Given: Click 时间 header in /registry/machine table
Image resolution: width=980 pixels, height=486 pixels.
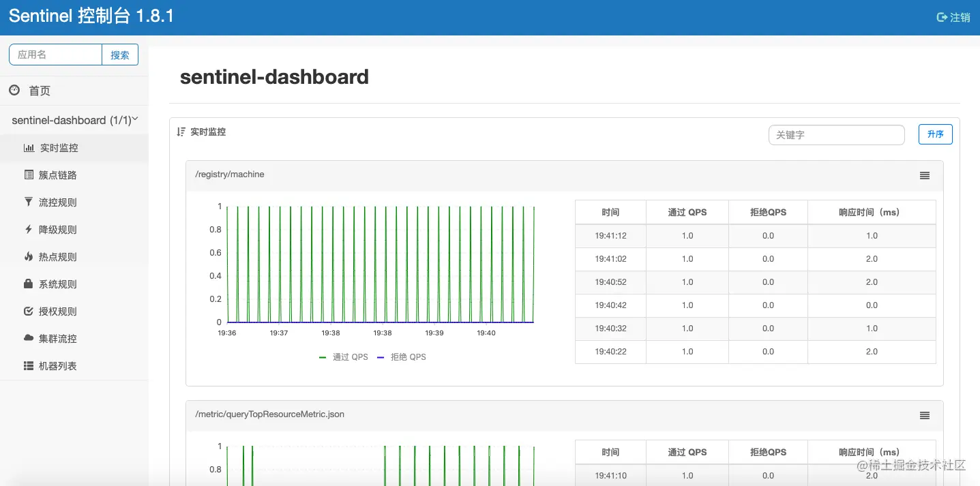Looking at the screenshot, I should pos(610,212).
